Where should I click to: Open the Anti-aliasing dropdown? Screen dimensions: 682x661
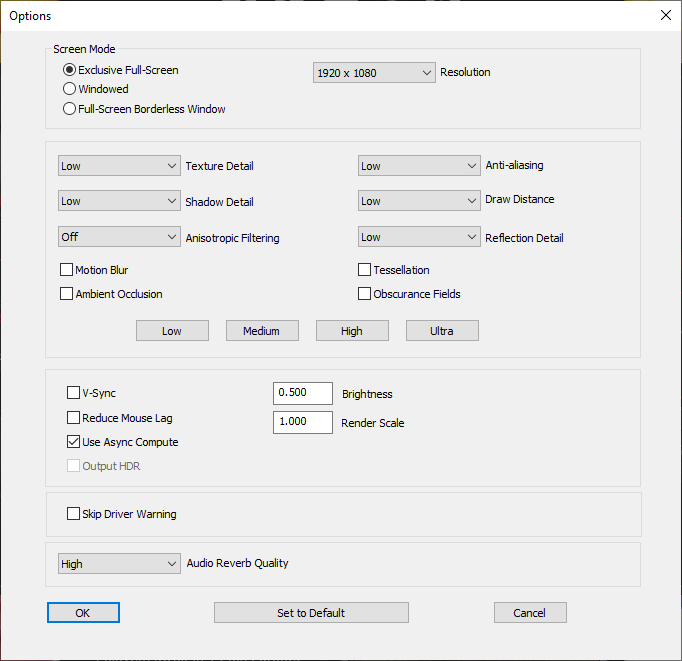pos(419,165)
